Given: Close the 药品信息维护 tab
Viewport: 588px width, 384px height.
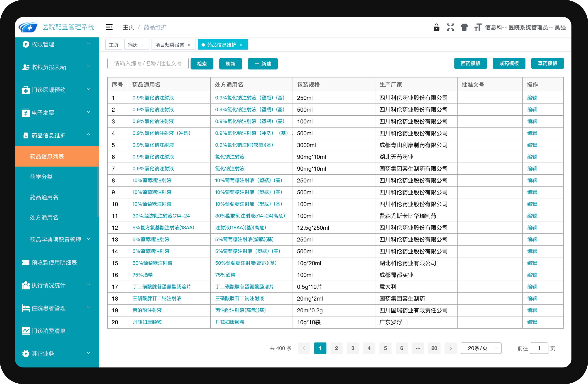Looking at the screenshot, I should coord(241,45).
